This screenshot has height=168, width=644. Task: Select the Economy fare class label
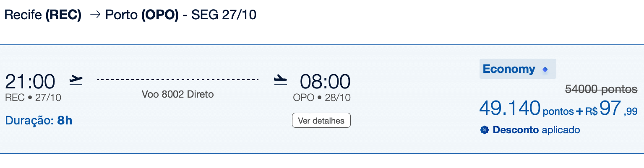tap(509, 69)
